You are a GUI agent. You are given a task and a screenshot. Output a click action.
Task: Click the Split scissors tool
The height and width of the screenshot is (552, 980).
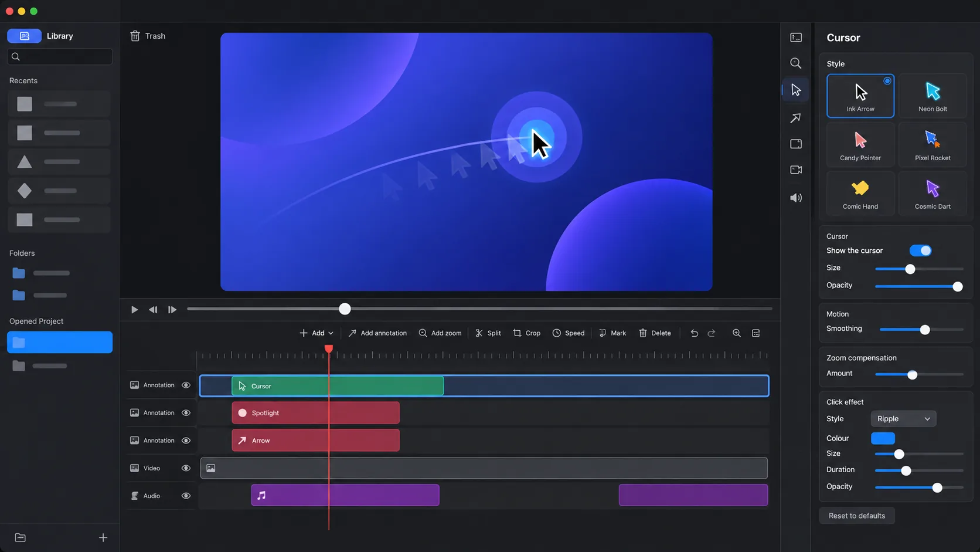click(x=488, y=333)
